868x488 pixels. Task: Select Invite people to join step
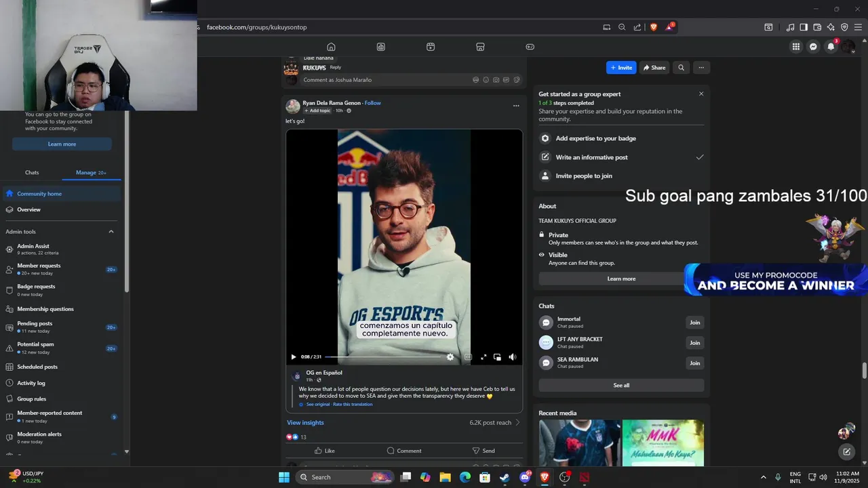click(621, 176)
